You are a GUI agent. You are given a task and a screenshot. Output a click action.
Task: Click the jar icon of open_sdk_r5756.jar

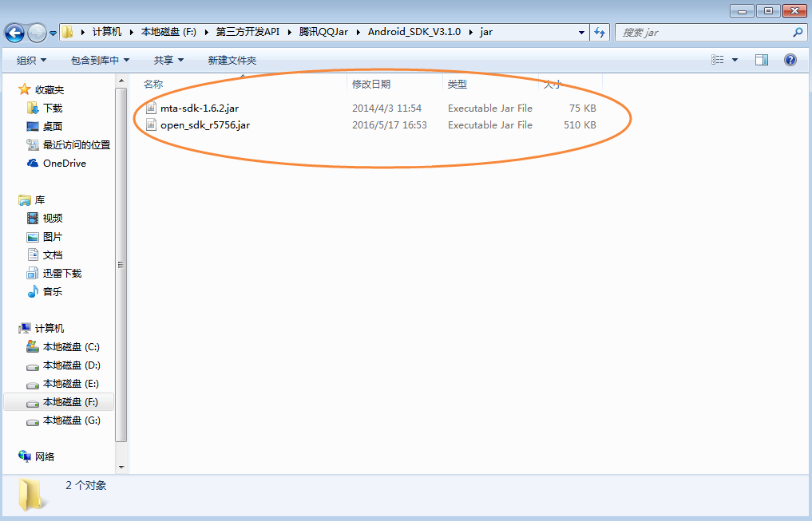pyautogui.click(x=151, y=124)
